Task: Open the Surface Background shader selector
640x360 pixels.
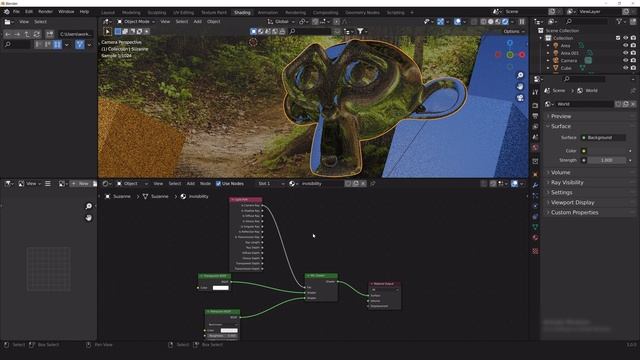Action: (x=603, y=138)
